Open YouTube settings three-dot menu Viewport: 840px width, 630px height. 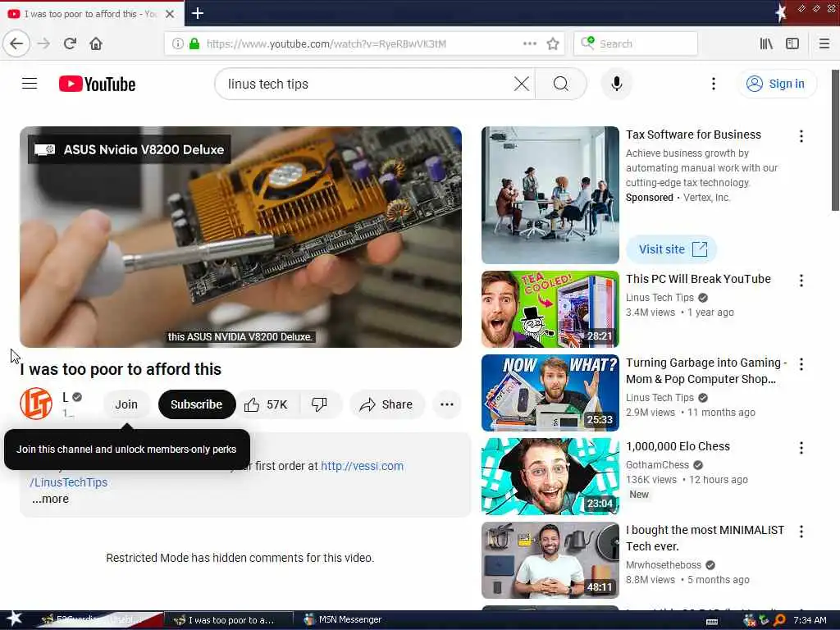click(x=713, y=84)
